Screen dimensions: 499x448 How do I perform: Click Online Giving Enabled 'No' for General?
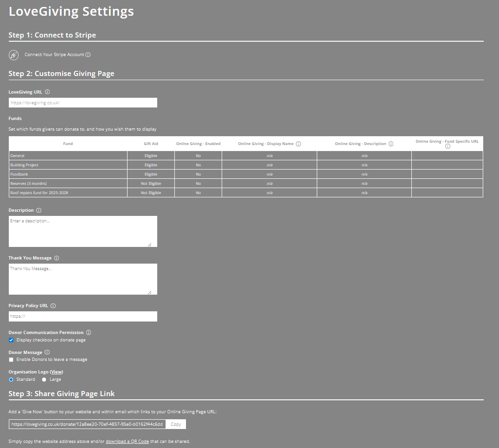point(198,156)
